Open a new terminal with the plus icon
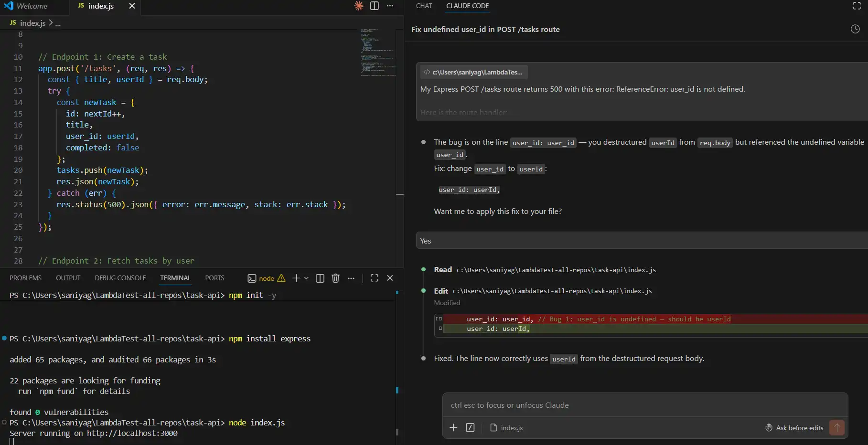The image size is (868, 445). pyautogui.click(x=296, y=278)
